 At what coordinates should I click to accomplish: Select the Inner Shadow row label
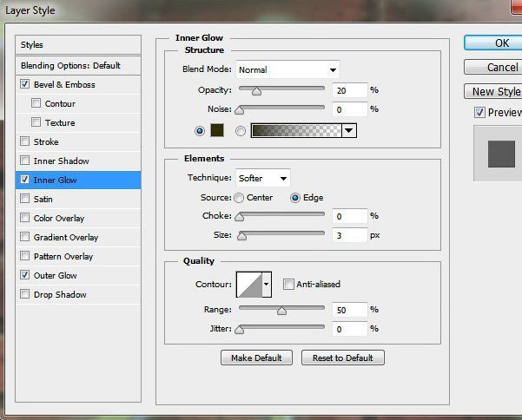[62, 161]
